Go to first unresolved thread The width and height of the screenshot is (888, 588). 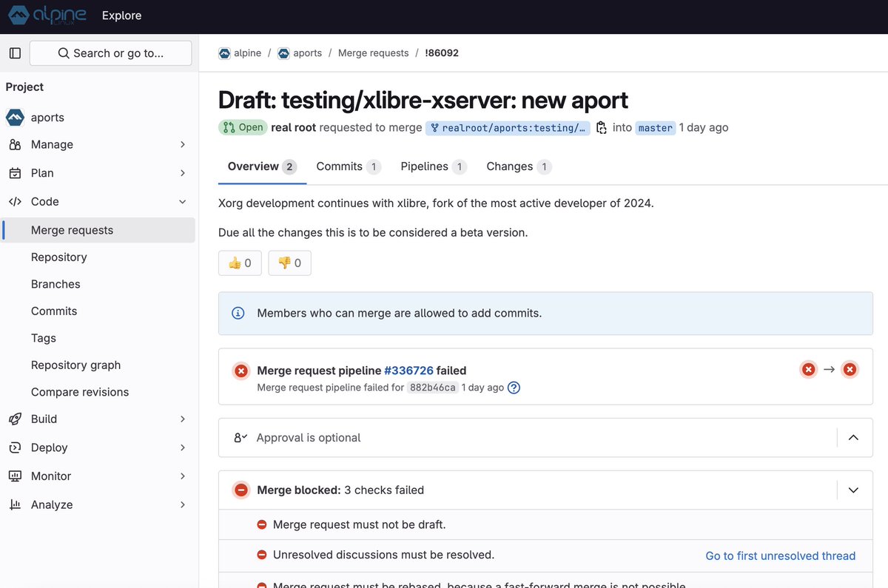pyautogui.click(x=780, y=555)
